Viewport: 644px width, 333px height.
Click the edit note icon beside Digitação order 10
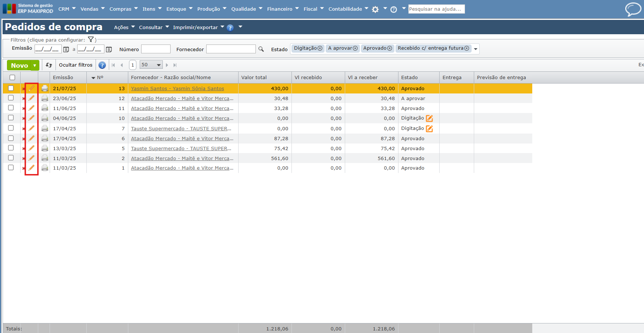[429, 118]
